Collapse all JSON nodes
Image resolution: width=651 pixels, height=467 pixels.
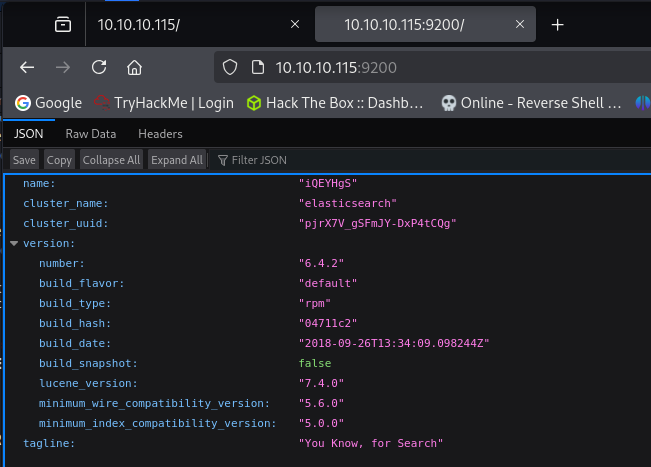click(x=111, y=160)
